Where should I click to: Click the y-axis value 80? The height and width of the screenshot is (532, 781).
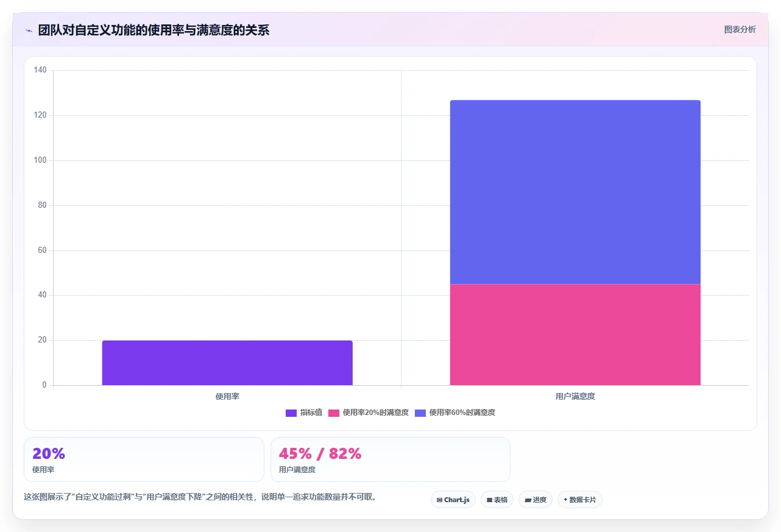click(x=42, y=205)
